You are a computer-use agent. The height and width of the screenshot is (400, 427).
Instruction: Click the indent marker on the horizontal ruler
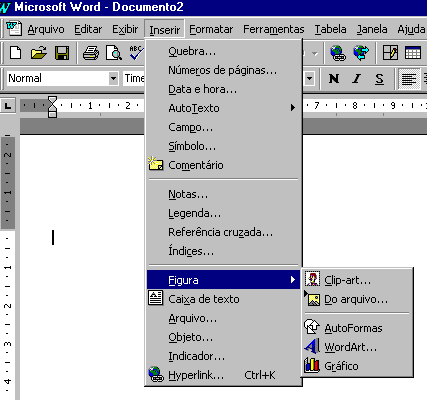pos(52,107)
